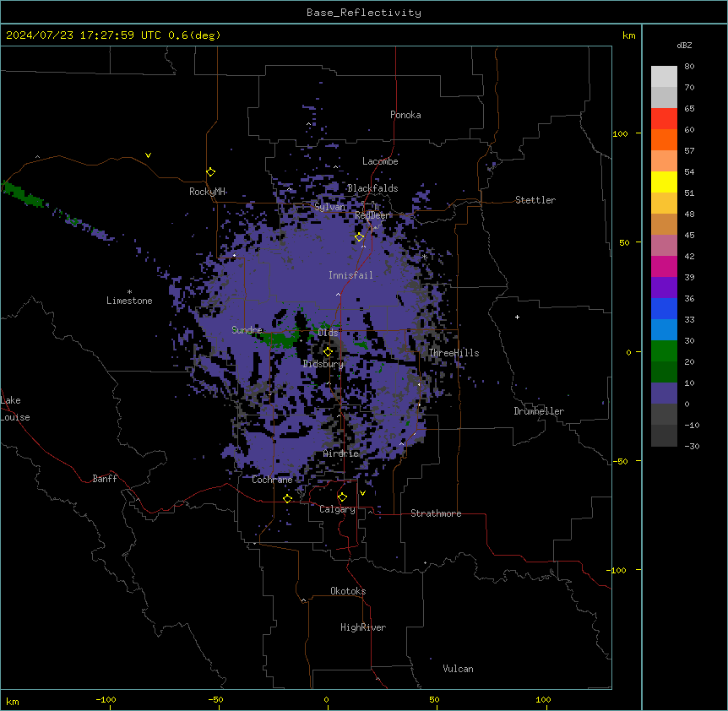The width and height of the screenshot is (728, 711).
Task: Click the 80 value in dBZ legend
Action: [x=689, y=67]
